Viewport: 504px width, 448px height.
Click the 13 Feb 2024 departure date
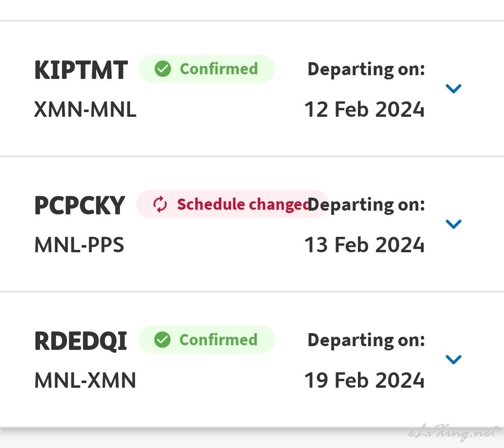[364, 245]
